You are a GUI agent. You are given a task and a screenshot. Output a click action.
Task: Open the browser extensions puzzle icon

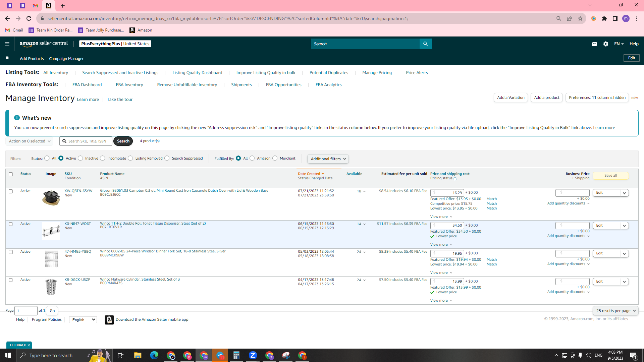coord(604,18)
